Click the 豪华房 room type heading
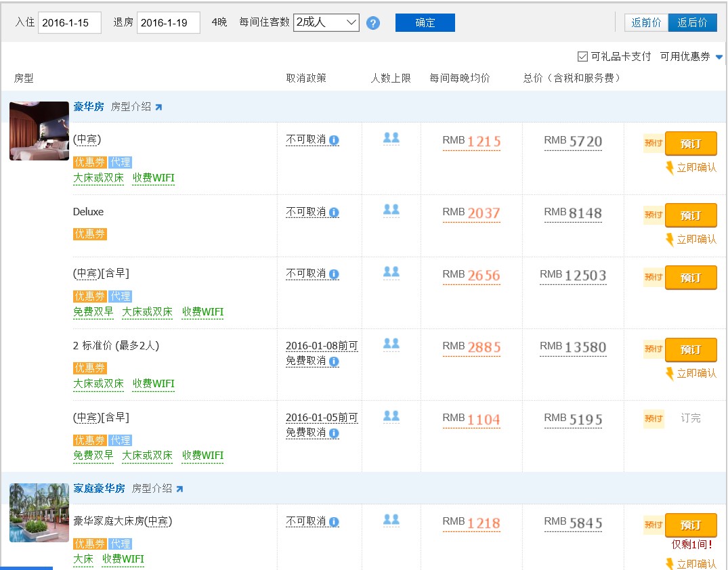Viewport: 728px width, 570px height. [x=89, y=106]
